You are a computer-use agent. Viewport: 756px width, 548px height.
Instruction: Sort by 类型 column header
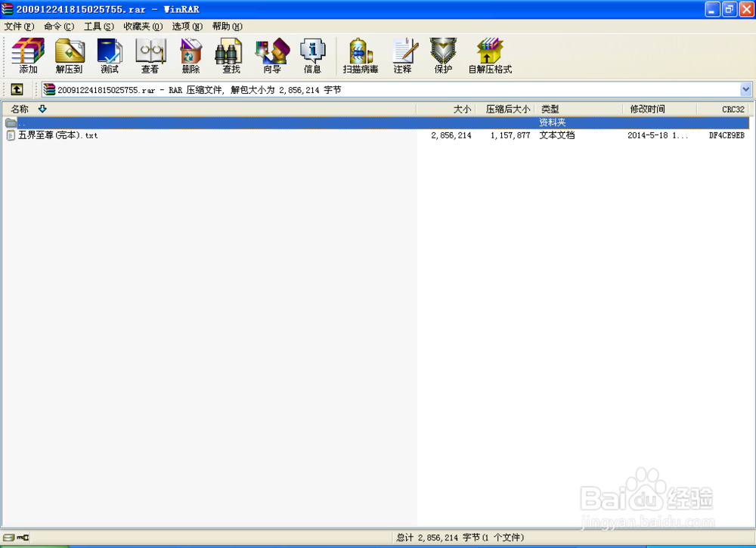(x=579, y=109)
